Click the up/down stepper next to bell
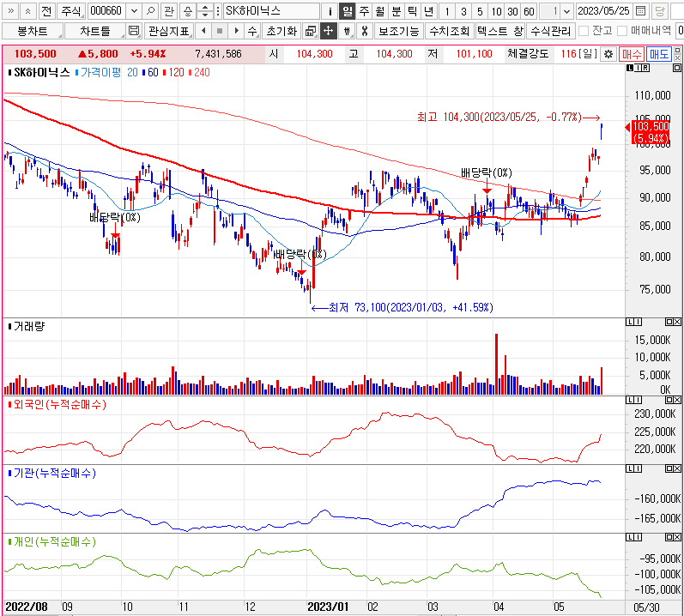684x616 pixels. [204, 11]
